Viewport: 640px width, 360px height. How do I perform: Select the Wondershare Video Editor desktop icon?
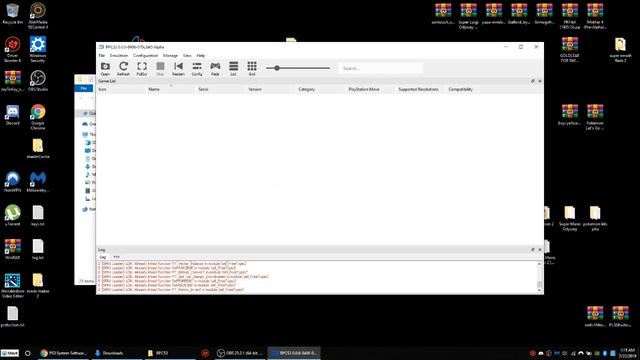point(12,286)
